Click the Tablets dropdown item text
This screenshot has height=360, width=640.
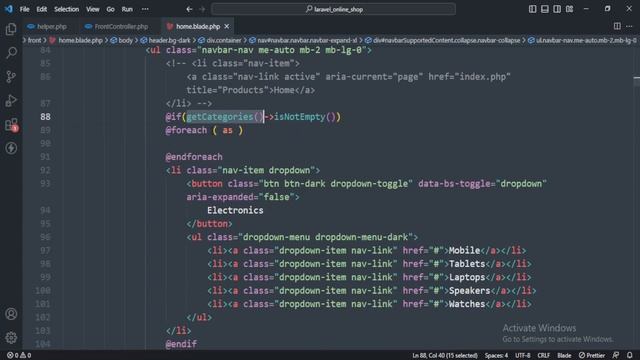[x=467, y=264]
